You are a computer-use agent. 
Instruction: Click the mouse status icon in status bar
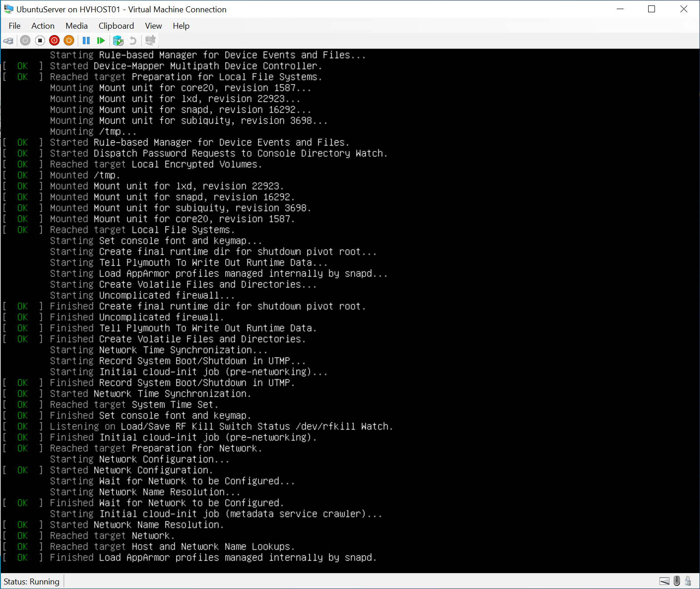coord(677,581)
